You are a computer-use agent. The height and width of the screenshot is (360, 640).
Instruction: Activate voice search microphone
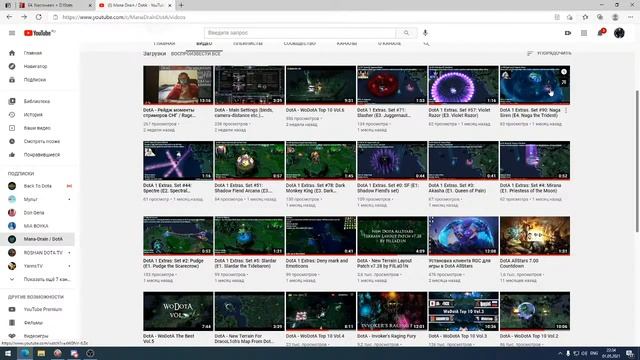[x=425, y=33]
